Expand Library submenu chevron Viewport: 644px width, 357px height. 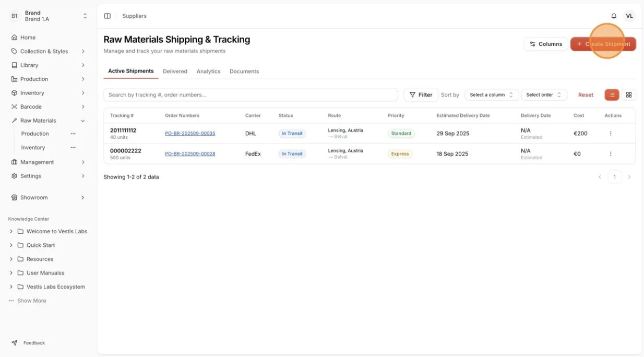pyautogui.click(x=83, y=65)
